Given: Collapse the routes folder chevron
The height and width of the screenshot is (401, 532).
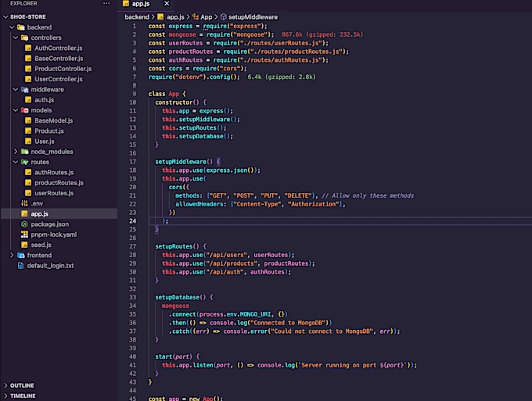Looking at the screenshot, I should pyautogui.click(x=16, y=162).
